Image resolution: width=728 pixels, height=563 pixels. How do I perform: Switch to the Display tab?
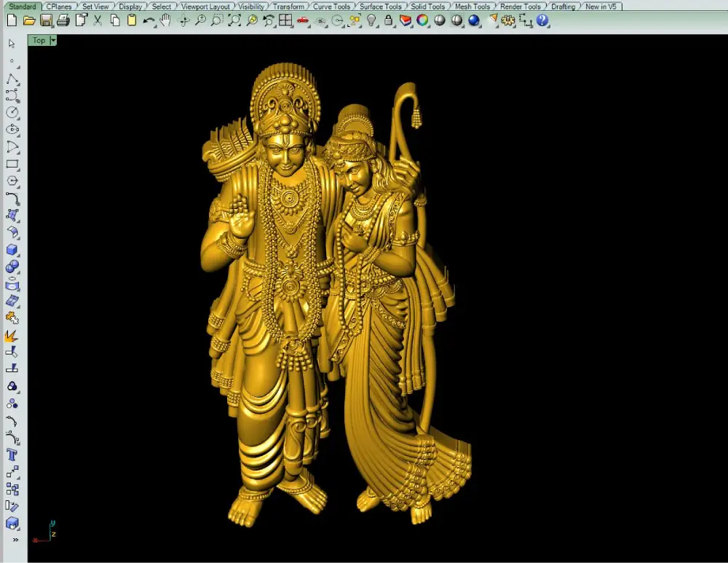click(130, 7)
